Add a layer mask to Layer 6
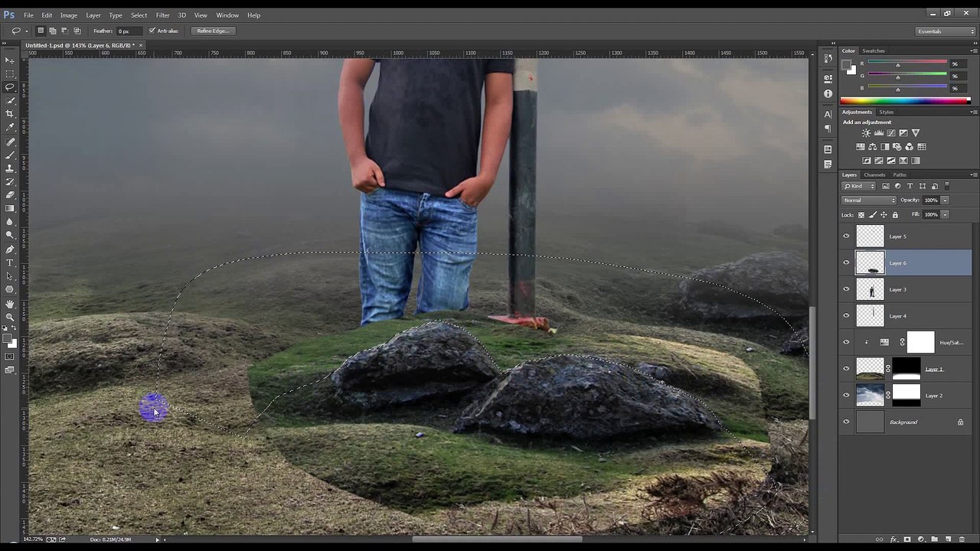This screenshot has width=980, height=551. 907,540
